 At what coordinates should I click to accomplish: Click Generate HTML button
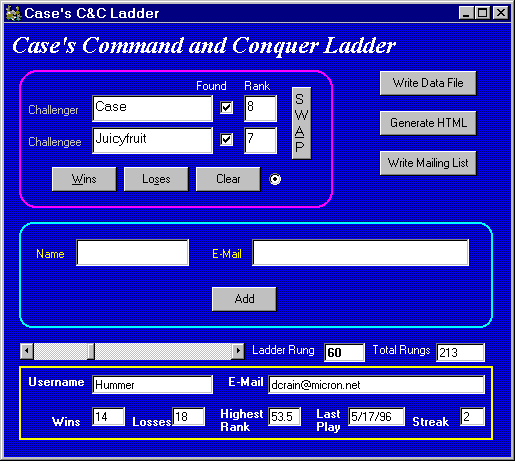pyautogui.click(x=428, y=123)
